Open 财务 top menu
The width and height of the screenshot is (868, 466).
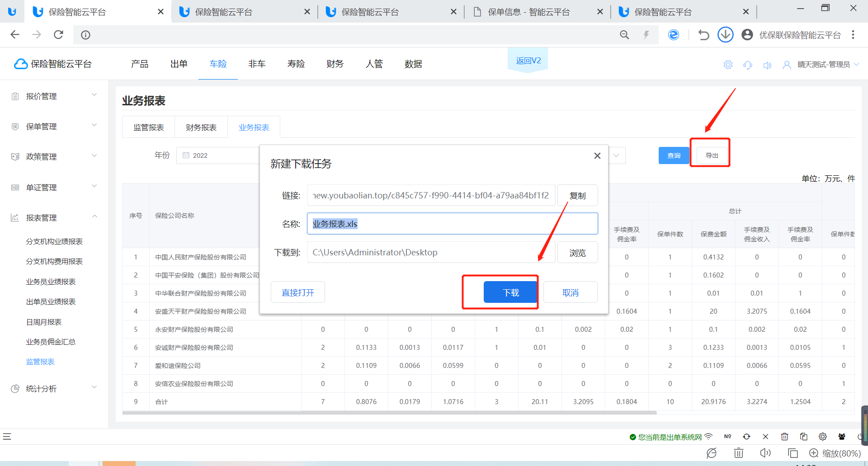point(335,64)
